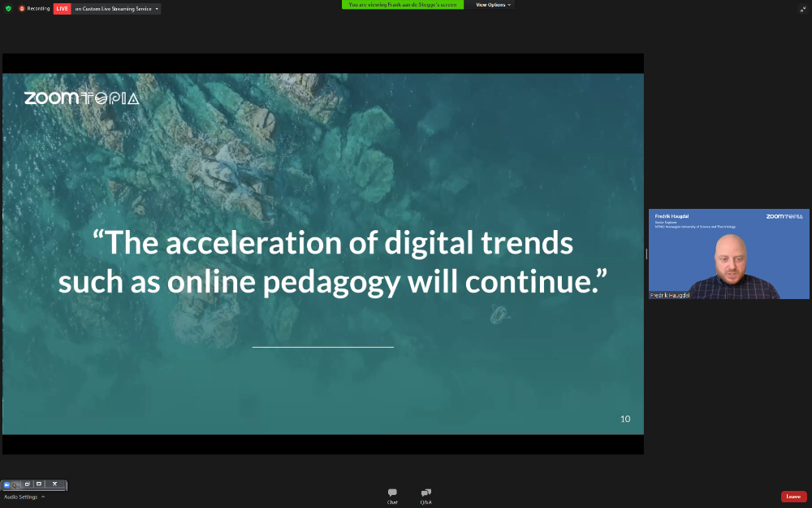Select Fredrik Haugdal's speaker video thumbnail

tap(728, 254)
